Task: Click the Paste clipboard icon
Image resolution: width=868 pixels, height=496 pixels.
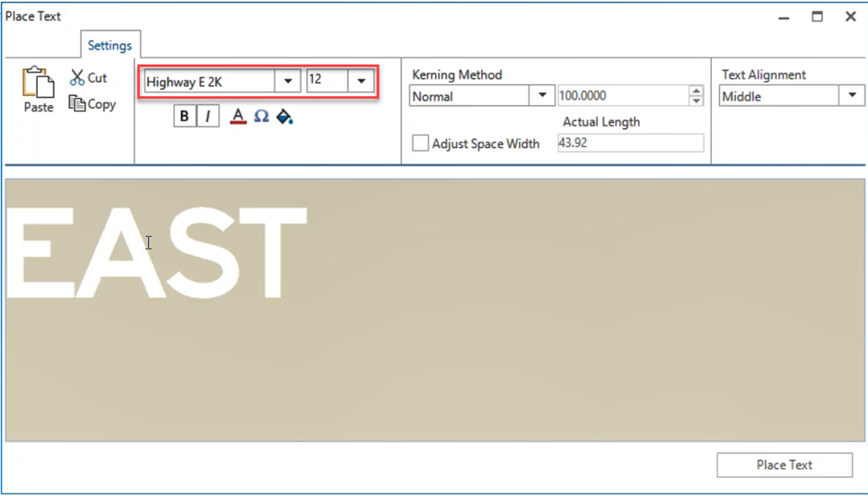Action: point(39,83)
